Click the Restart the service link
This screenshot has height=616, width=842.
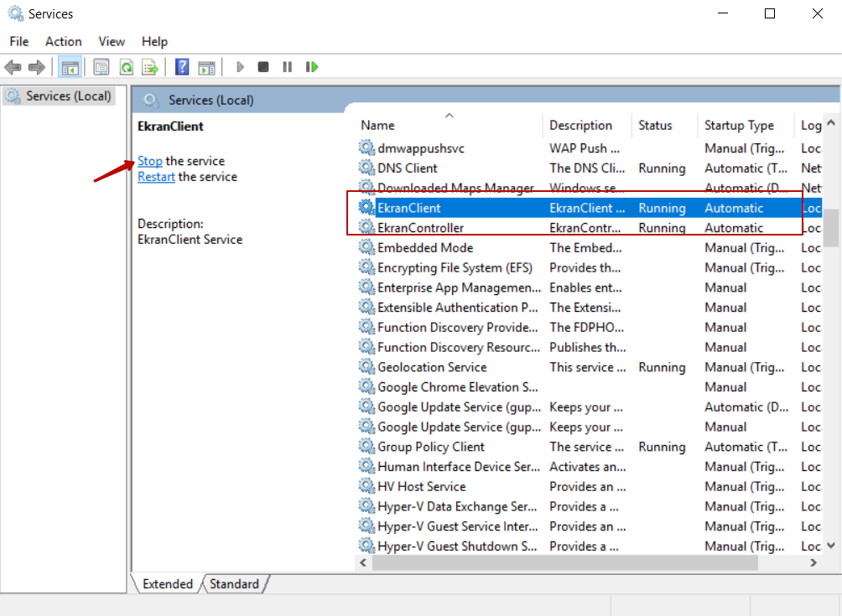(x=156, y=177)
